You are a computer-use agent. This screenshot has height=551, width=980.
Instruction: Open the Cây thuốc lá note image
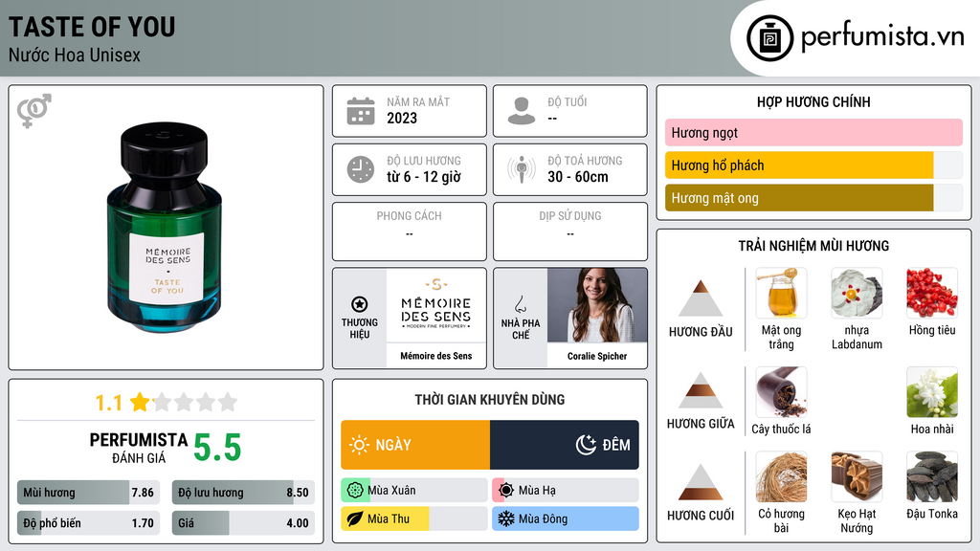(x=781, y=392)
